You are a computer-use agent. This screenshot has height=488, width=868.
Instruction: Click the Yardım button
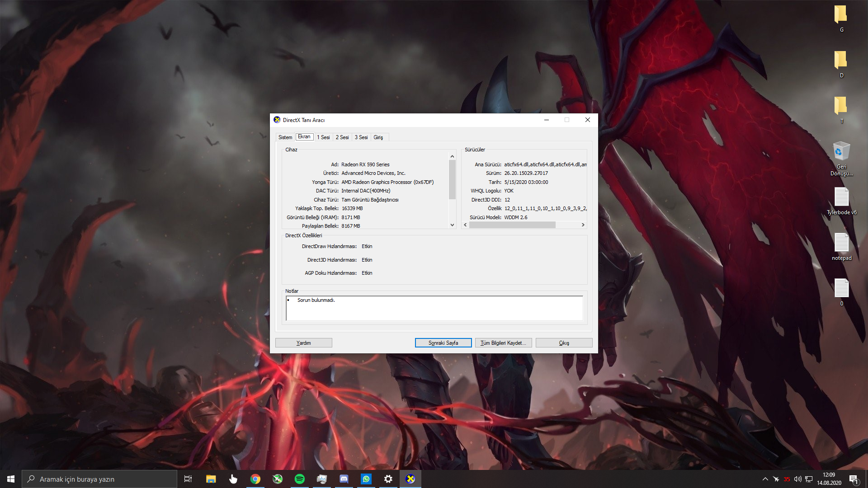coord(303,343)
